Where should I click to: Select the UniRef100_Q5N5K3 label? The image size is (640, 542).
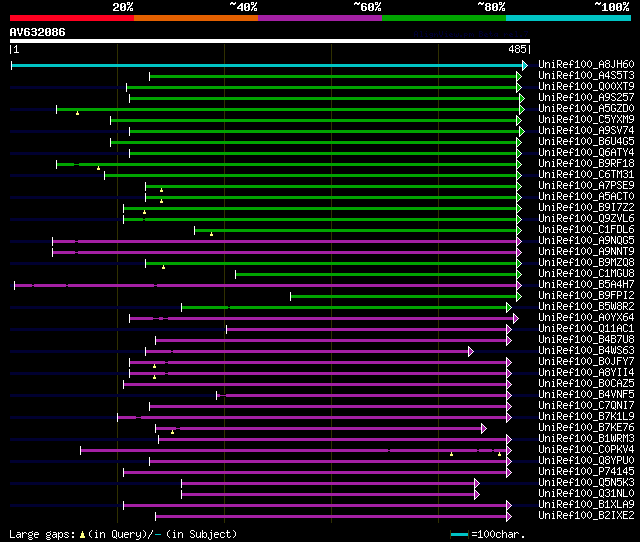point(586,483)
